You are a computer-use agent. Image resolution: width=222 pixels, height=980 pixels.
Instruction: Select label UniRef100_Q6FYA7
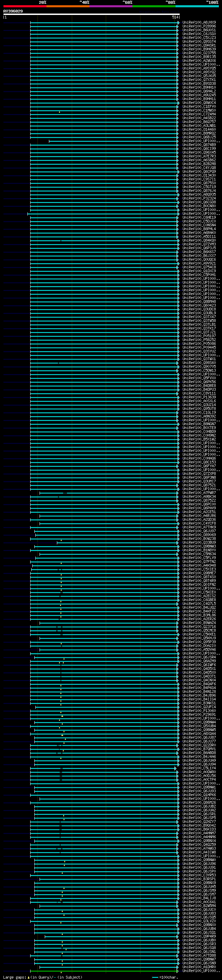pyautogui.click(x=199, y=465)
